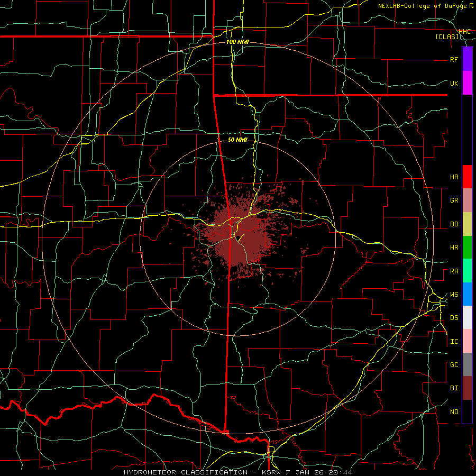Select the light green RA swatch
The width and height of the screenshot is (476, 476).
(467, 271)
